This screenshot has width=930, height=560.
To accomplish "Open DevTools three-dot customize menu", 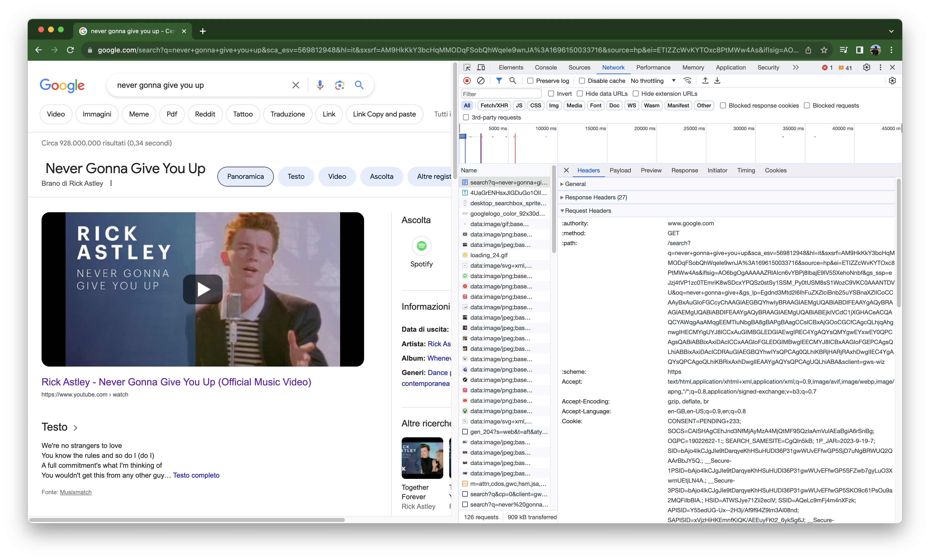I will pos(881,68).
